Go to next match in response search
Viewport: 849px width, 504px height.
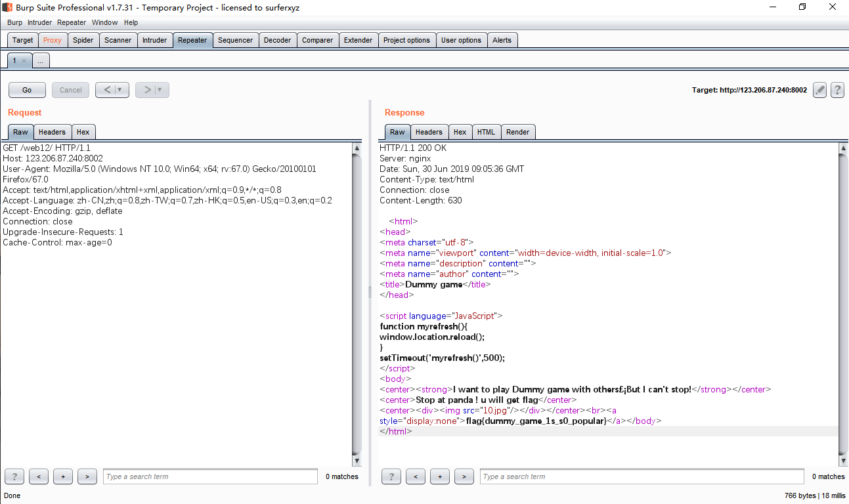464,476
